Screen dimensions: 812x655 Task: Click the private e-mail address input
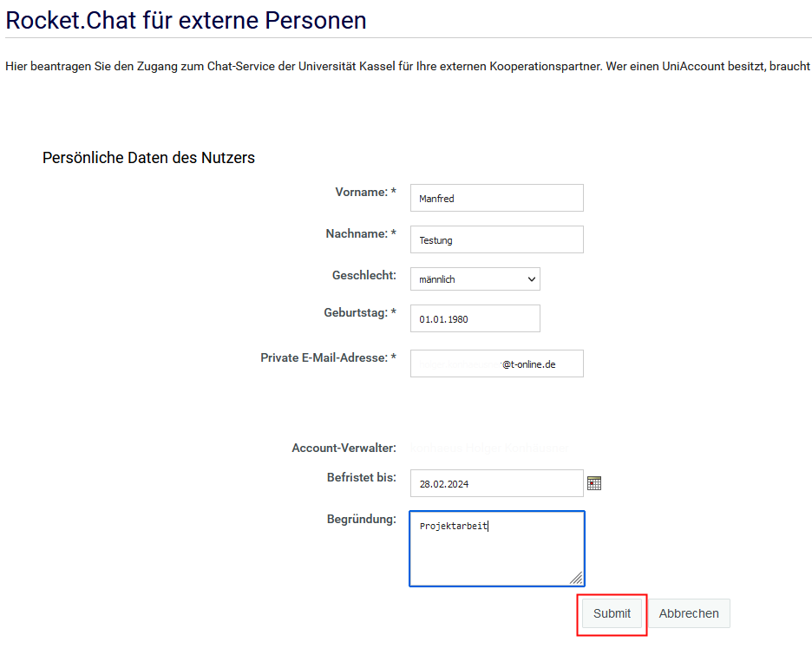496,364
